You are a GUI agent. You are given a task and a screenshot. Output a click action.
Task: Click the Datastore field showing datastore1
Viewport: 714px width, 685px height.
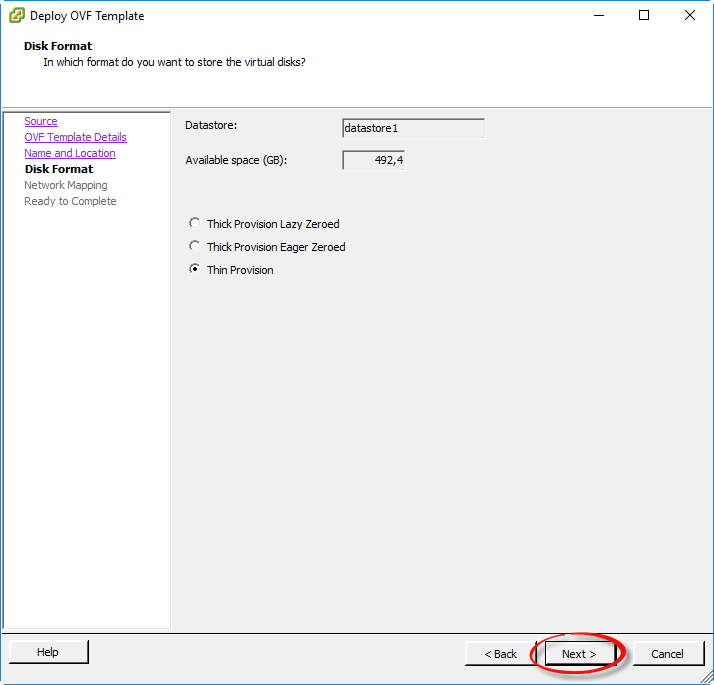(x=413, y=128)
